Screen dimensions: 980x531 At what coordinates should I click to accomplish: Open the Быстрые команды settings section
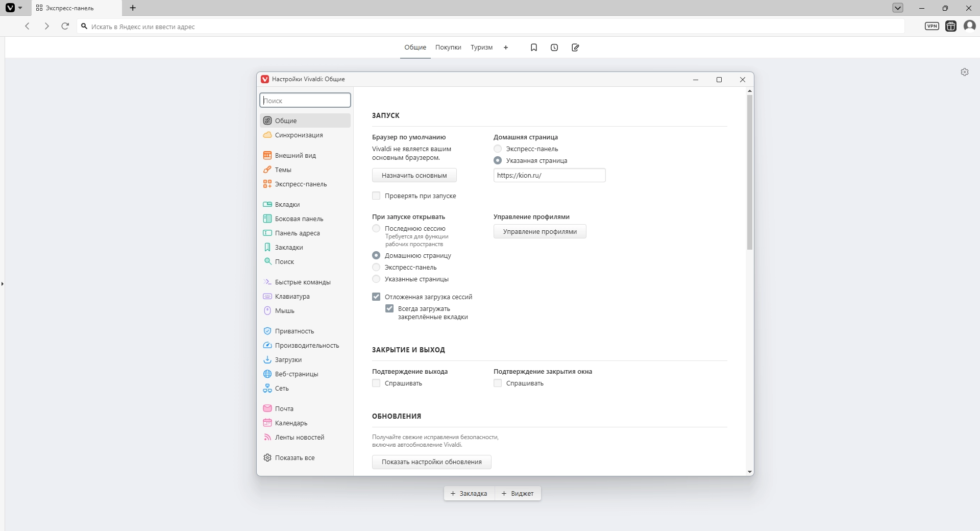point(305,282)
